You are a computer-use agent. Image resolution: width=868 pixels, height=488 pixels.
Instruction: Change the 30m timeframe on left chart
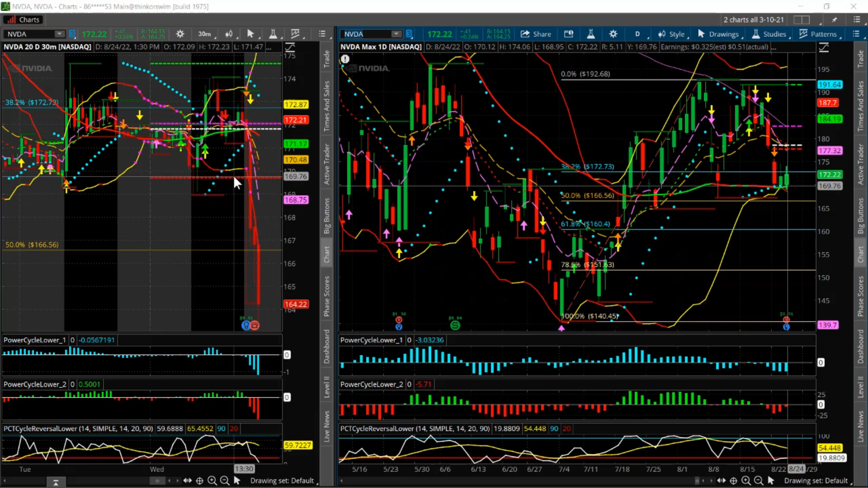point(204,34)
